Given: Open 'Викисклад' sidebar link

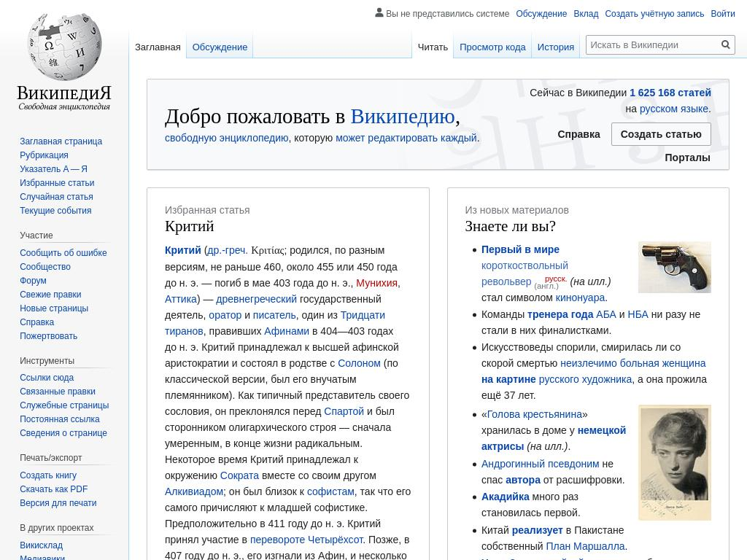Looking at the screenshot, I should click(41, 545).
